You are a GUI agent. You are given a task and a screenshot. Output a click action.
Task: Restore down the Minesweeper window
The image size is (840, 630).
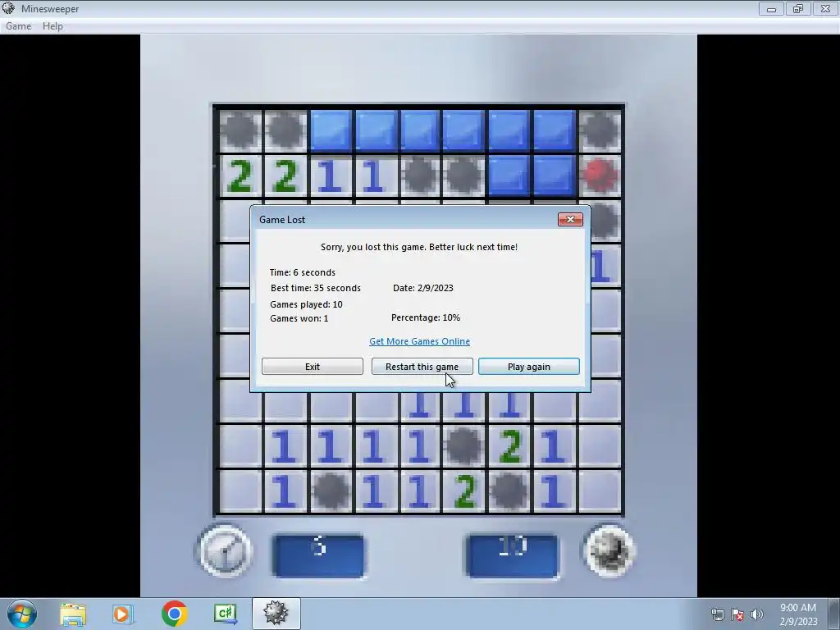798,9
